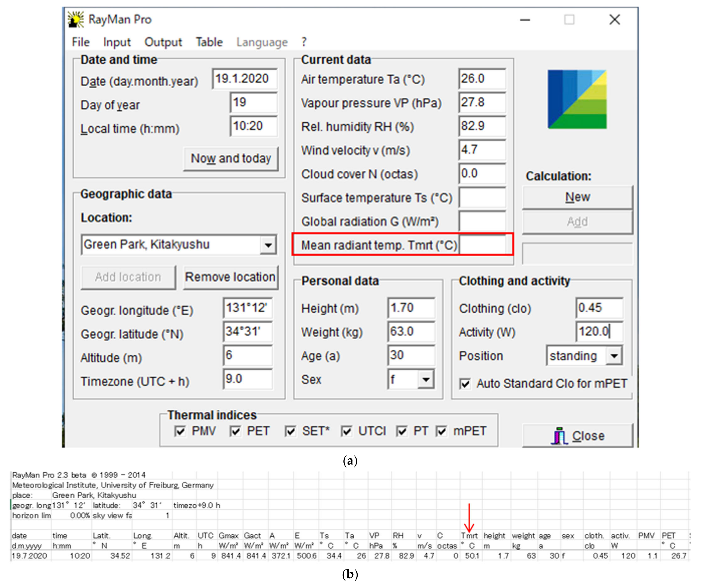Minimize the RayMan Pro window
The height and width of the screenshot is (588, 701).
[525, 20]
